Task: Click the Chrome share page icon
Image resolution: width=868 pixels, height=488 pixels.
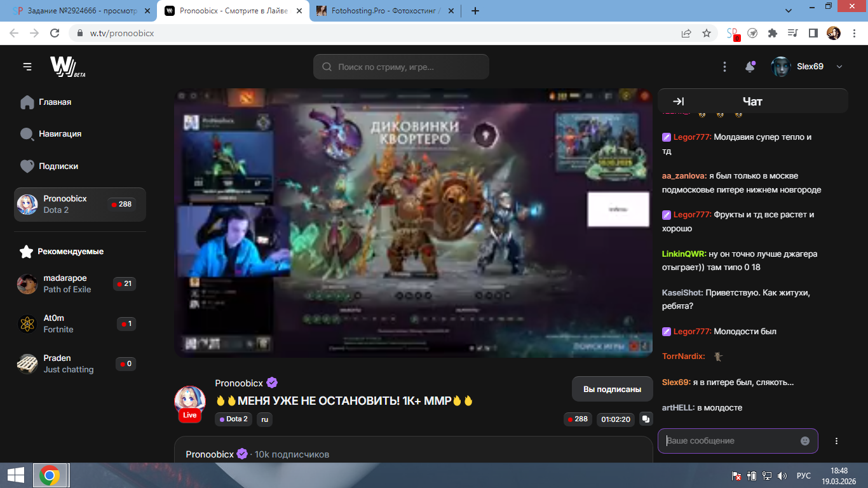Action: click(x=686, y=33)
